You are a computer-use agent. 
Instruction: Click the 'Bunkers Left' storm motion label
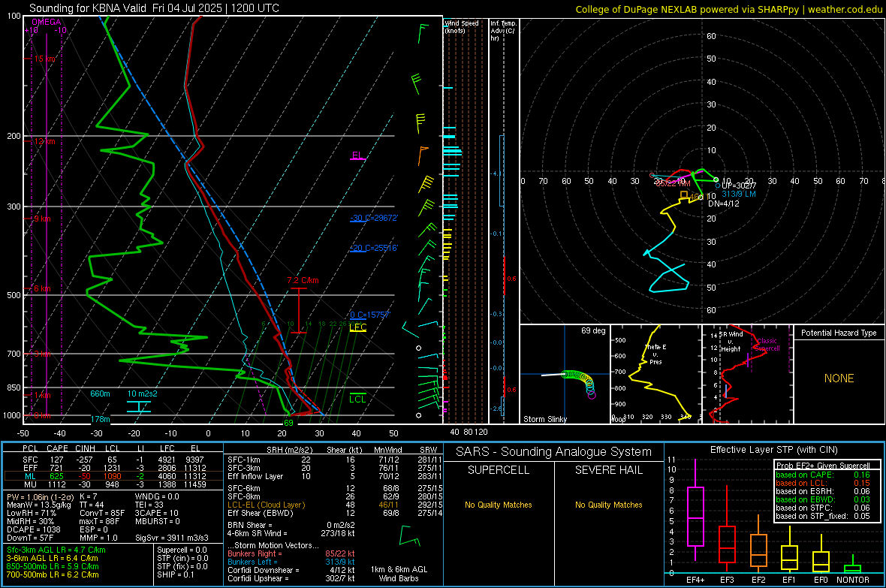(252, 562)
